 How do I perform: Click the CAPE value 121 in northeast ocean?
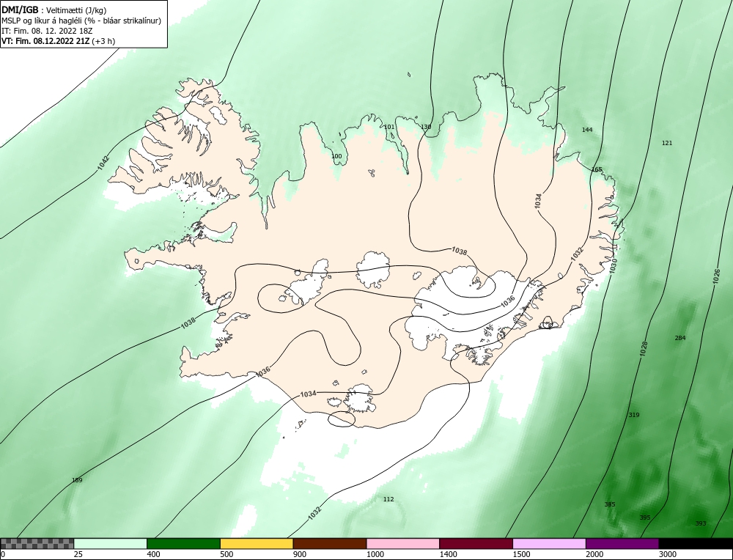(x=667, y=143)
